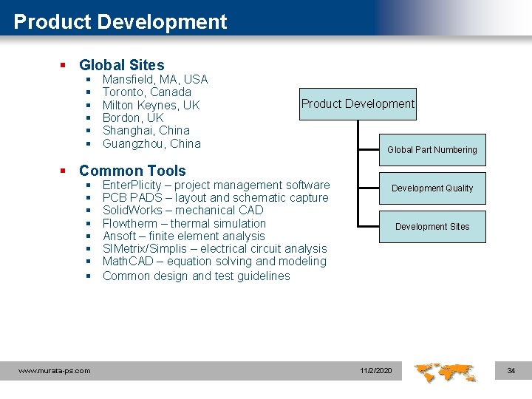Click the Guangzhou, China entry
532x399 pixels.
(151, 143)
